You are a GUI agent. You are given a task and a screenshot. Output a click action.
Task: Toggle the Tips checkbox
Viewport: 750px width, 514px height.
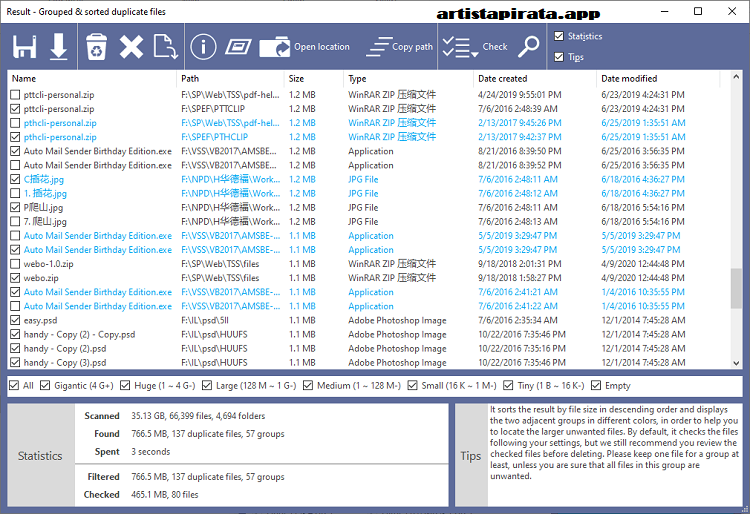click(559, 57)
